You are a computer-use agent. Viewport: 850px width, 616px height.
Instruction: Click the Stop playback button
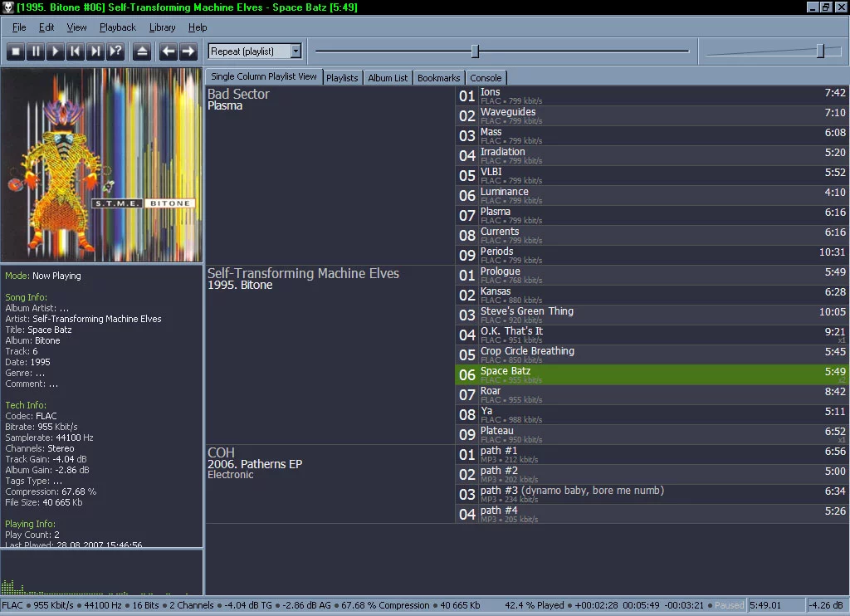coord(16,51)
